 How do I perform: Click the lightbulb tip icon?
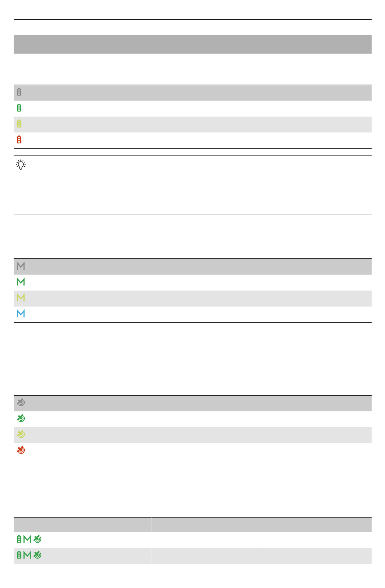(21, 165)
